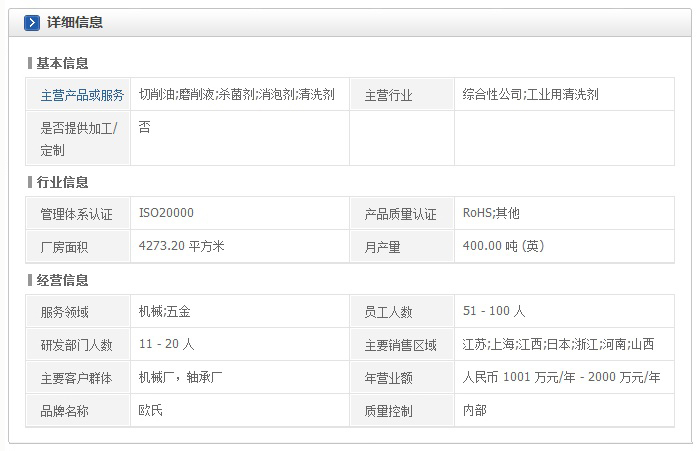Click the 内部 quality control value
The image size is (699, 451).
[x=475, y=410]
